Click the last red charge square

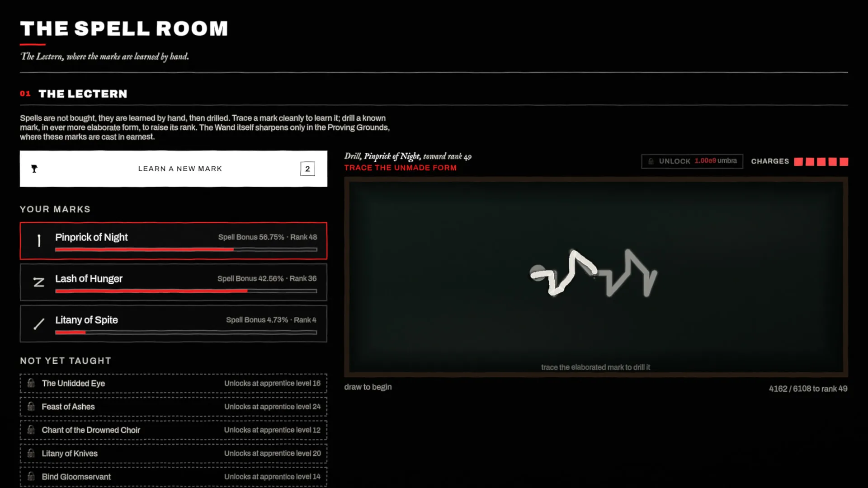coord(844,162)
